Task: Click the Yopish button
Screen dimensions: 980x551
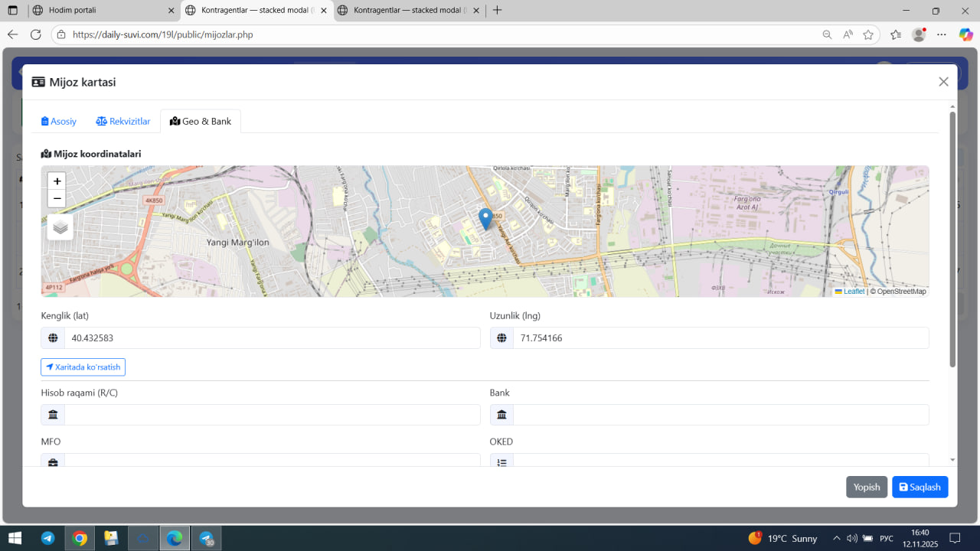Action: [867, 487]
